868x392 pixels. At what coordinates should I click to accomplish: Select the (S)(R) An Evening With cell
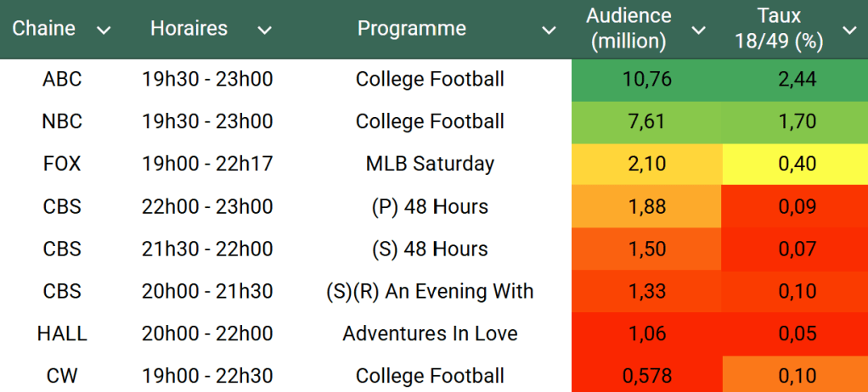[x=430, y=291]
